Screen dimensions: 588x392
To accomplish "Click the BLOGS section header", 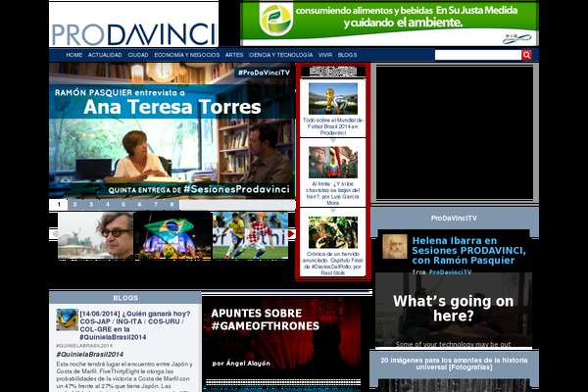I will (x=125, y=298).
